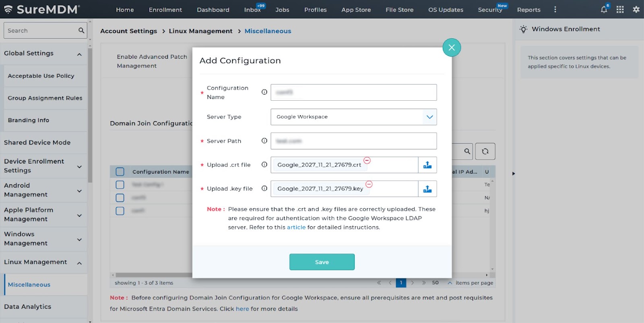This screenshot has width=644, height=323.
Task: Open the Enrollment menu
Action: point(165,10)
